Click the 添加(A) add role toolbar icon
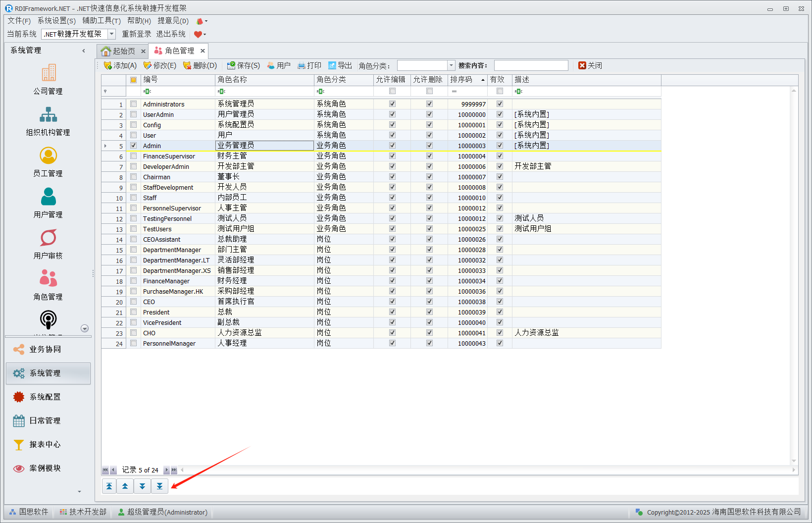Viewport: 812px width, 523px height. (x=108, y=65)
